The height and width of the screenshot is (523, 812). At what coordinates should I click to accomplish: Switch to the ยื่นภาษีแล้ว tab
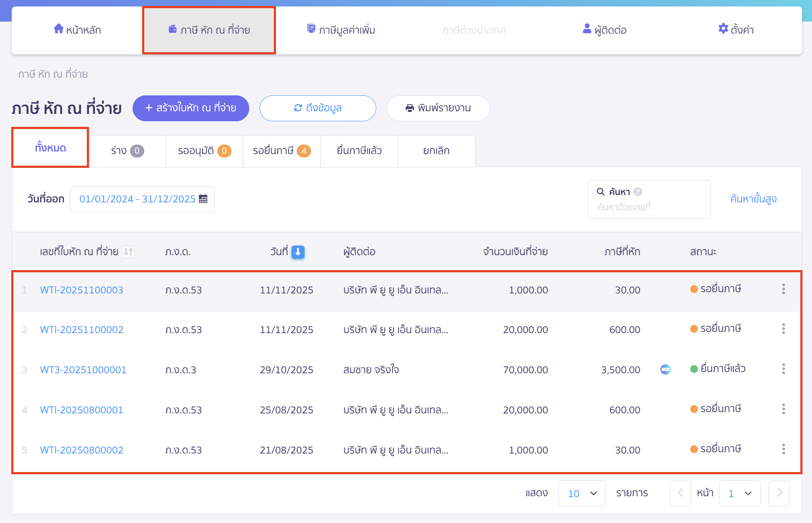(x=359, y=151)
